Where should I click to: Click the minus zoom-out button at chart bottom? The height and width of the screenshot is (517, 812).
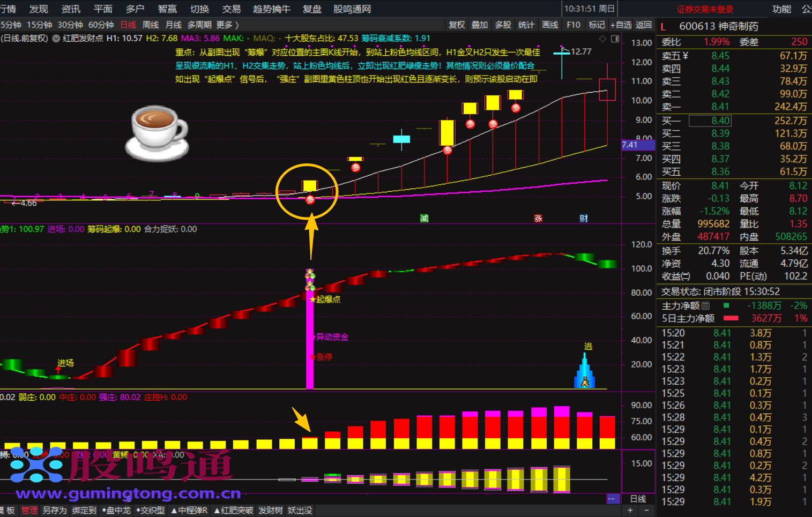[646, 511]
